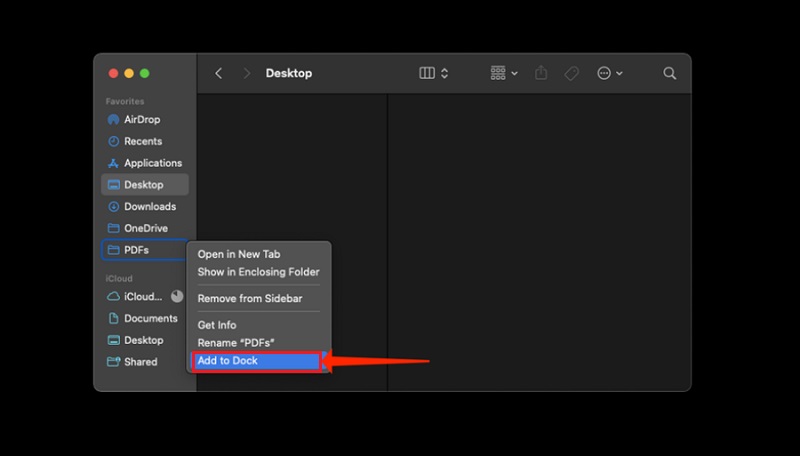Expand the Group By grid dropdown

pyautogui.click(x=504, y=73)
